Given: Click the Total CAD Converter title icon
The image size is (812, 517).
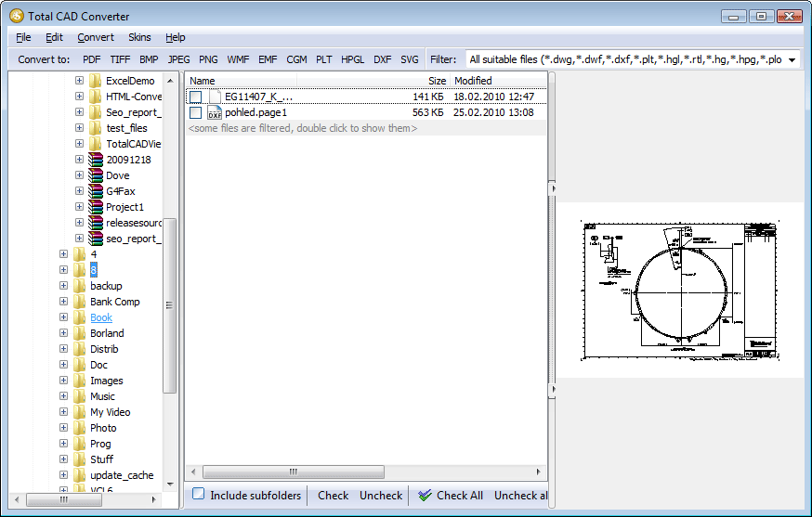Looking at the screenshot, I should point(17,16).
